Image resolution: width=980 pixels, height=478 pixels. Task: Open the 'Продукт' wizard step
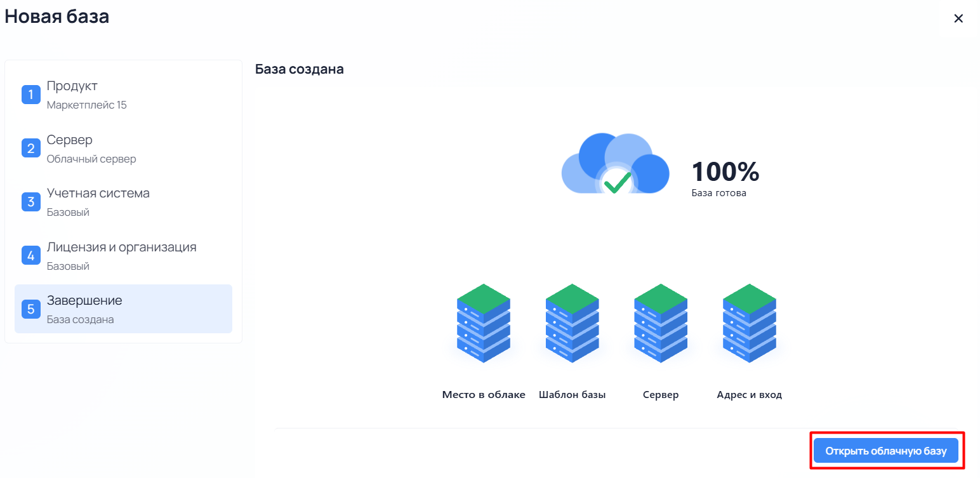click(x=123, y=95)
